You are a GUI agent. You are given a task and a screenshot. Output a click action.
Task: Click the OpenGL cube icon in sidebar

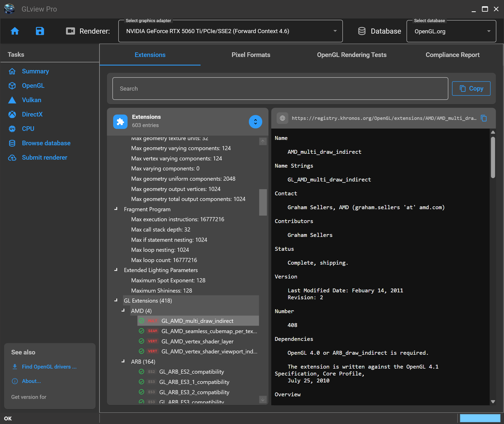12,85
